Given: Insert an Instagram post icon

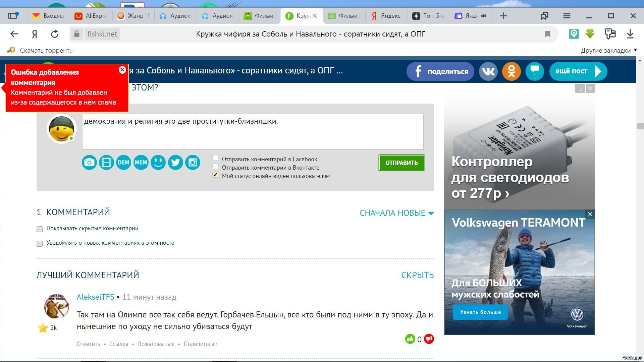Looking at the screenshot, I should (193, 163).
